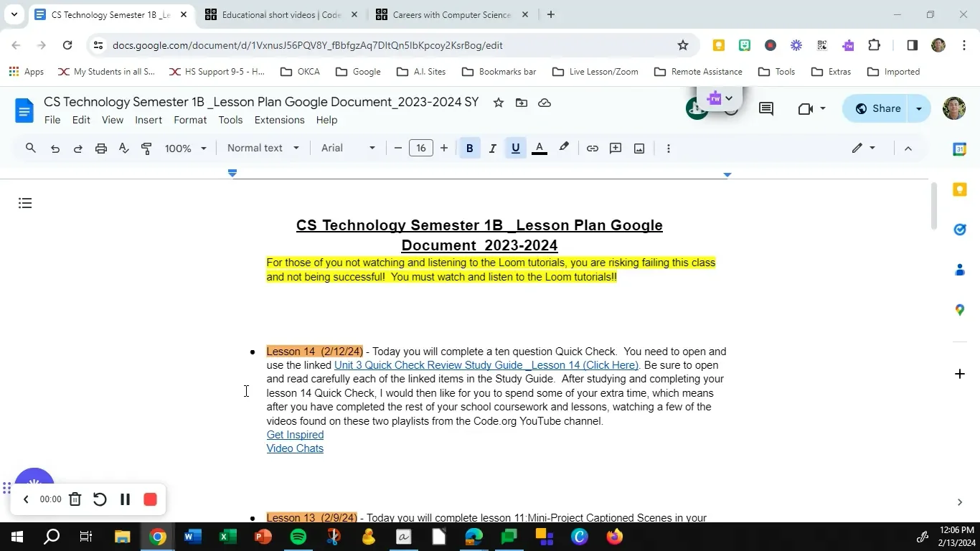The image size is (980, 551).
Task: Undo the last edit
Action: 55,149
